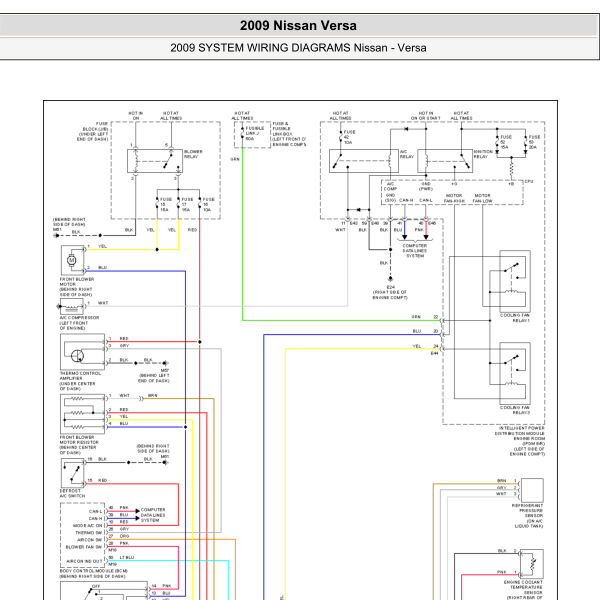Click the FUSE 15 15A label

click(165, 204)
